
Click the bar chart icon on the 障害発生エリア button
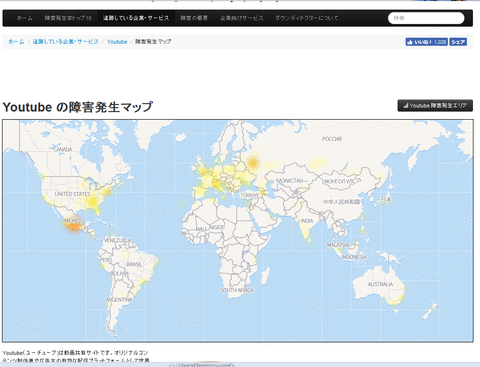[405, 106]
